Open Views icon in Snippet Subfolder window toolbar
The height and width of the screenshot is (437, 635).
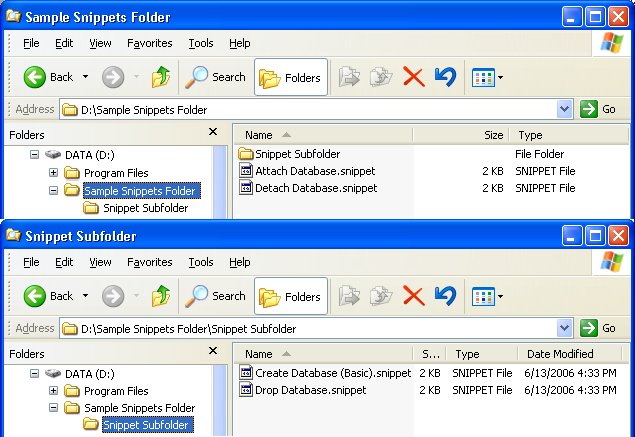(486, 296)
